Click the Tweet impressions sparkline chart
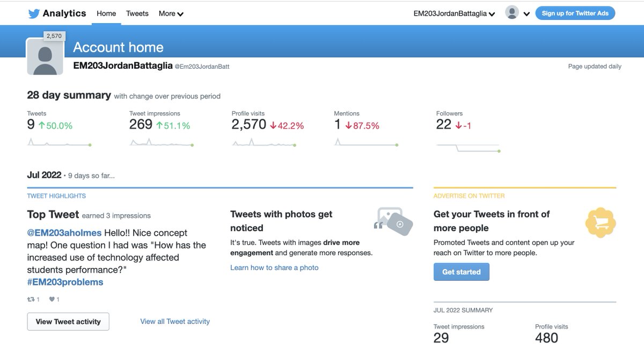 coord(162,143)
